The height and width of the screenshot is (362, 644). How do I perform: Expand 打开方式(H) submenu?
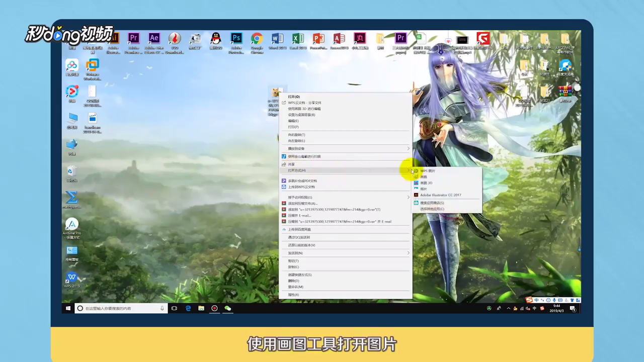click(x=346, y=170)
